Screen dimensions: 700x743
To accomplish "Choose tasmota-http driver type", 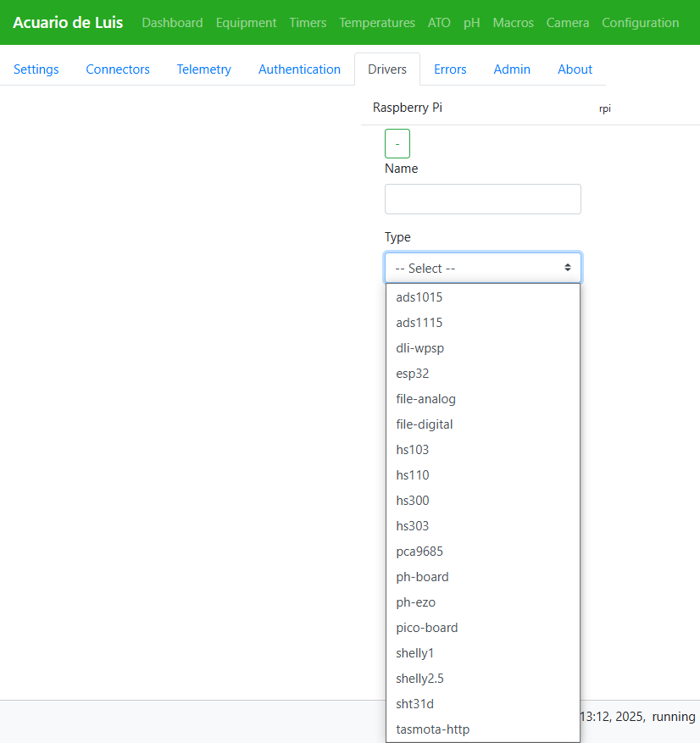I will (482, 729).
